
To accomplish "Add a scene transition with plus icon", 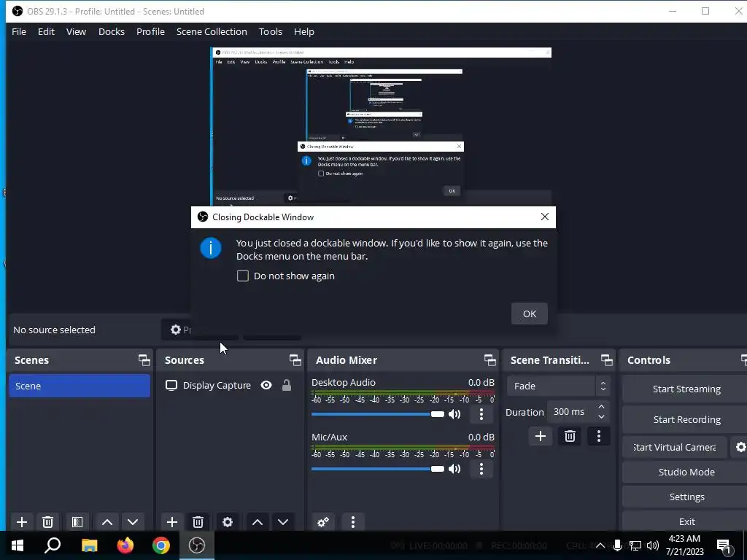I will pos(541,436).
